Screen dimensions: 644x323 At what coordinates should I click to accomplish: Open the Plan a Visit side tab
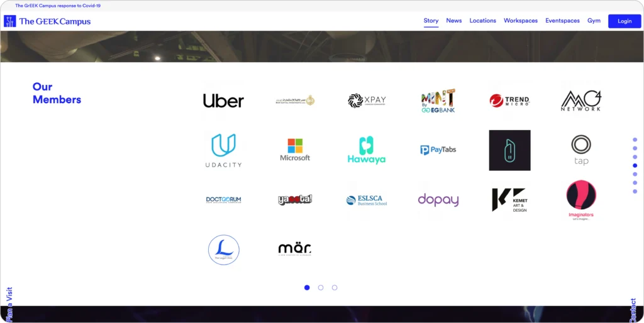pyautogui.click(x=9, y=305)
